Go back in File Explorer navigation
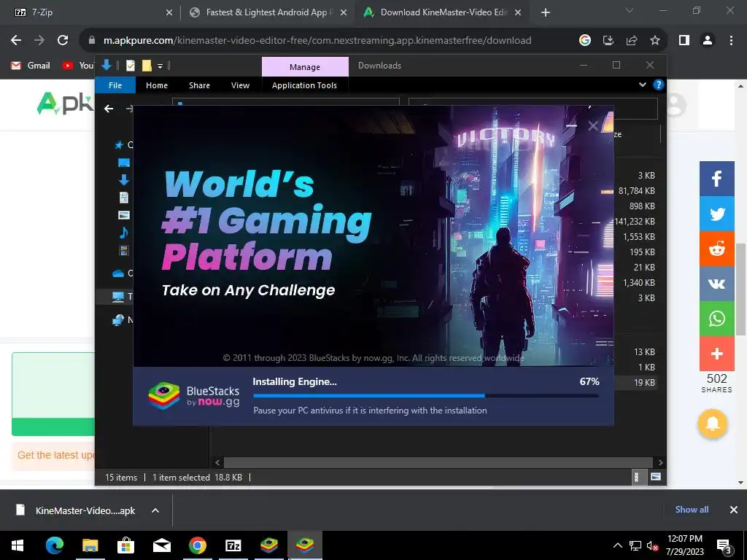The width and height of the screenshot is (747, 560). click(x=109, y=109)
